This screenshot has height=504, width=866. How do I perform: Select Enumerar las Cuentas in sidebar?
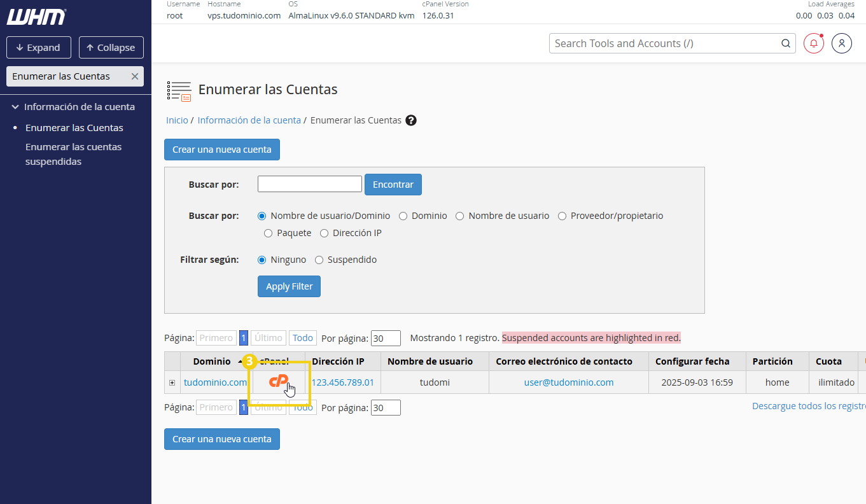(74, 128)
